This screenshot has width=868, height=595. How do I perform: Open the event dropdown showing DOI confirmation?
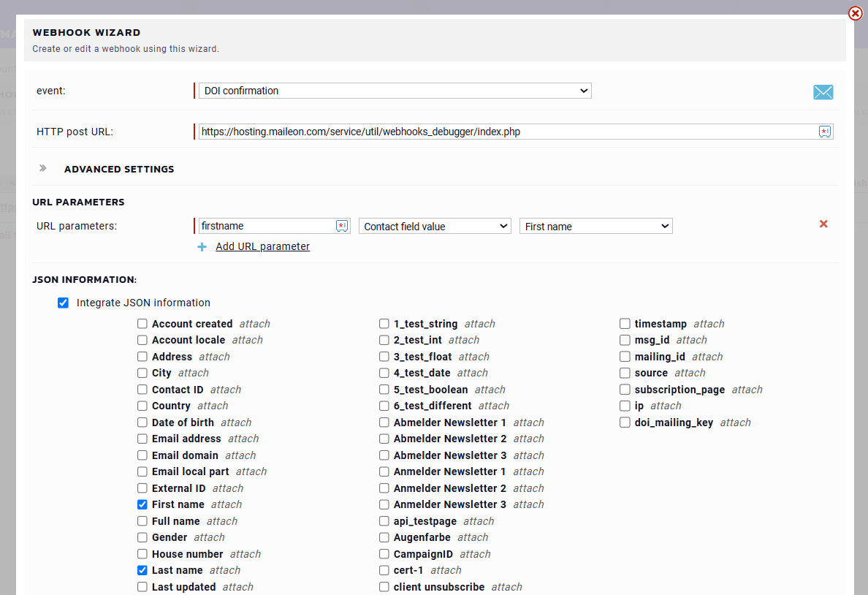395,91
